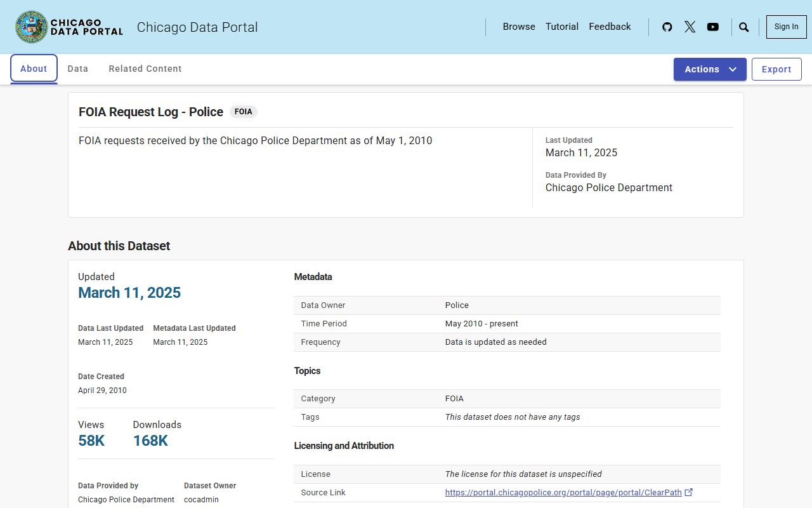Open the portal.chicagopolice.org ClearPath source link
Viewport: 812px width, 508px height.
click(x=563, y=492)
